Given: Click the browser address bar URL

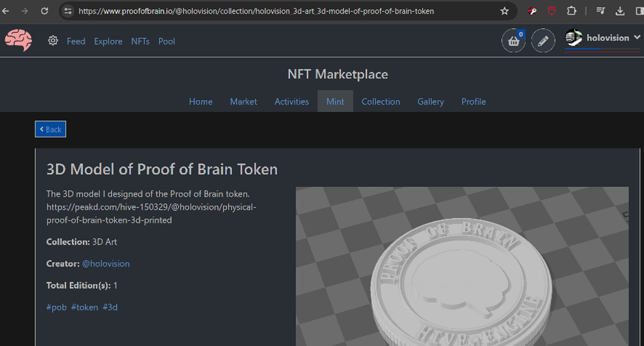Looking at the screenshot, I should (256, 11).
